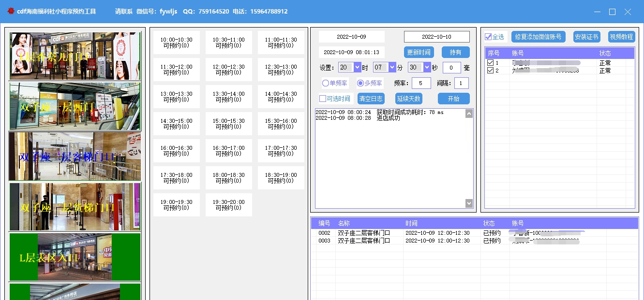The image size is (644, 300).
Task: Click the 双子座一层西门 entrance thumbnail
Action: 75,106
